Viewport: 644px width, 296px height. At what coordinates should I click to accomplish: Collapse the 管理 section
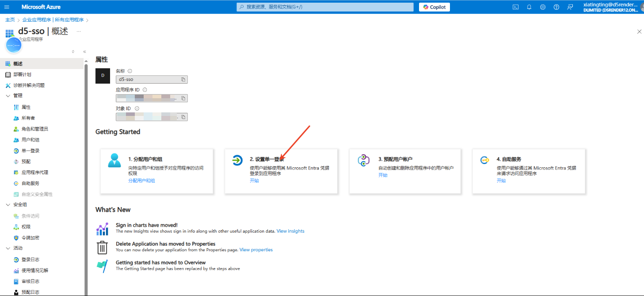pos(8,96)
